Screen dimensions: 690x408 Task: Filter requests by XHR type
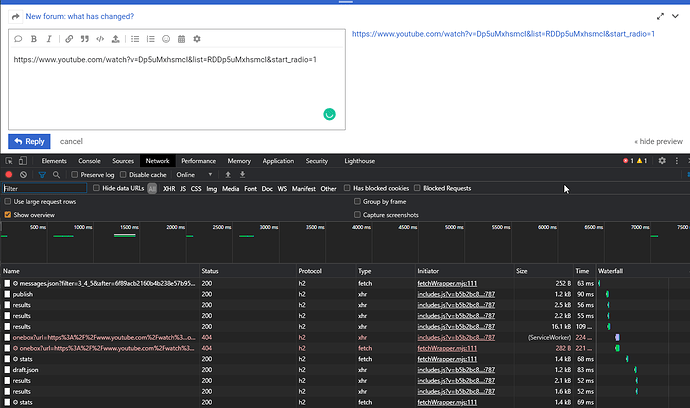point(169,188)
